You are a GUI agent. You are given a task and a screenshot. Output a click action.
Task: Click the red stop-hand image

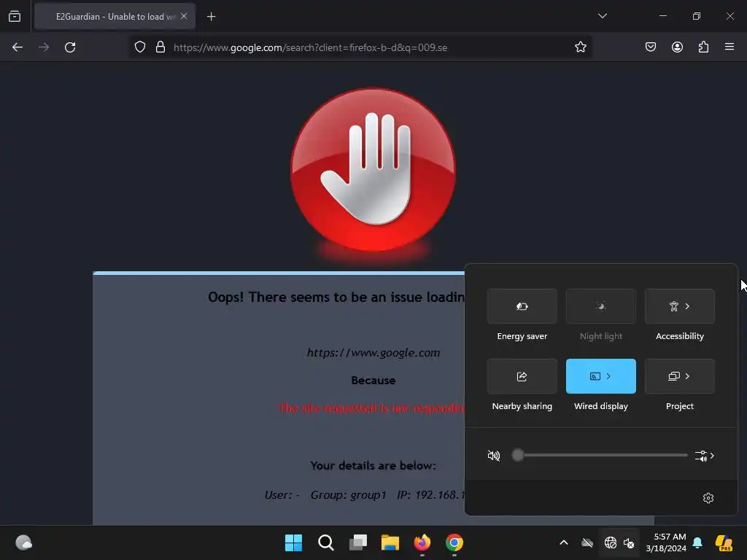click(x=373, y=170)
